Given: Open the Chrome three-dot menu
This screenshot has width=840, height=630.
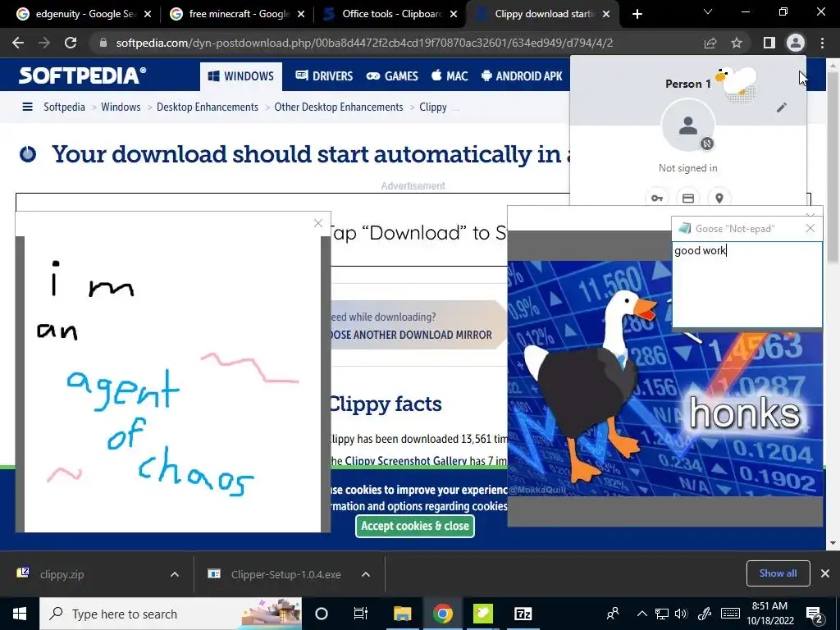Looking at the screenshot, I should 822,43.
